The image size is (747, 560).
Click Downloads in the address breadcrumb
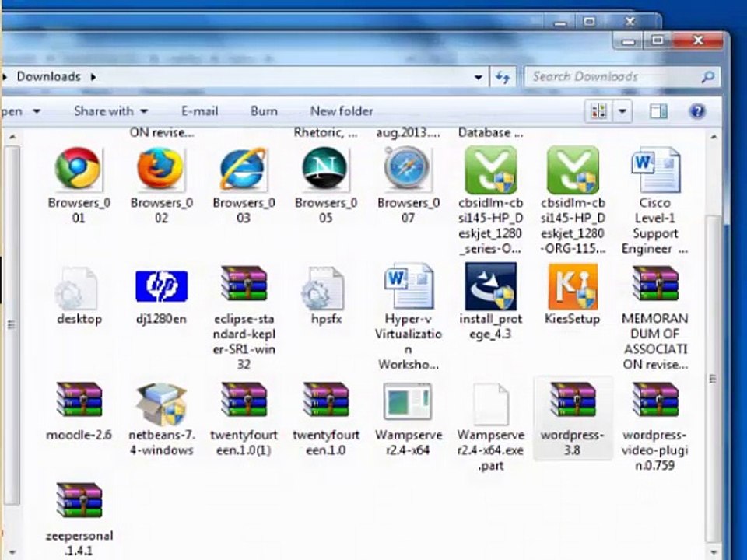pos(48,77)
